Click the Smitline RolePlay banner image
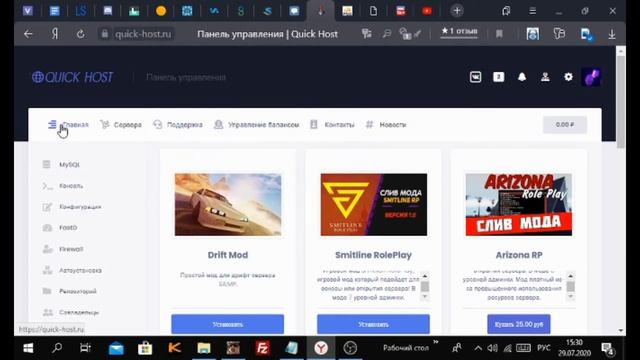Image resolution: width=640 pixels, height=360 pixels. 373,204
